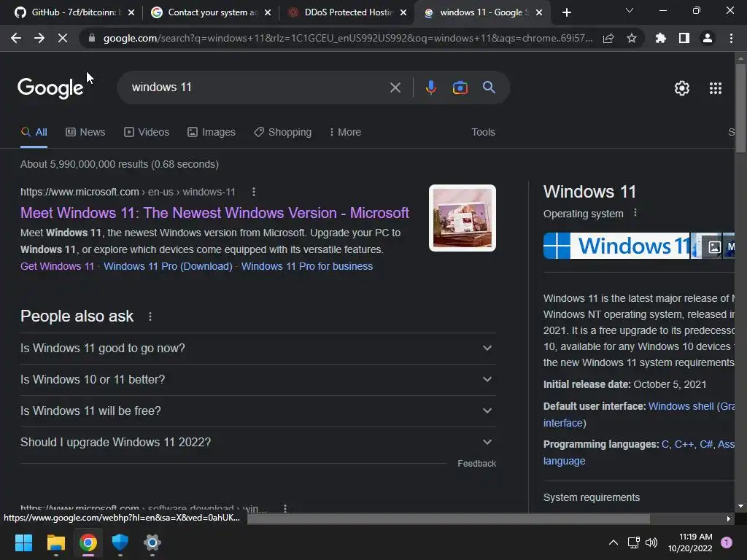Run the search with the magnifier icon
Screen dimensions: 747x560
489,87
